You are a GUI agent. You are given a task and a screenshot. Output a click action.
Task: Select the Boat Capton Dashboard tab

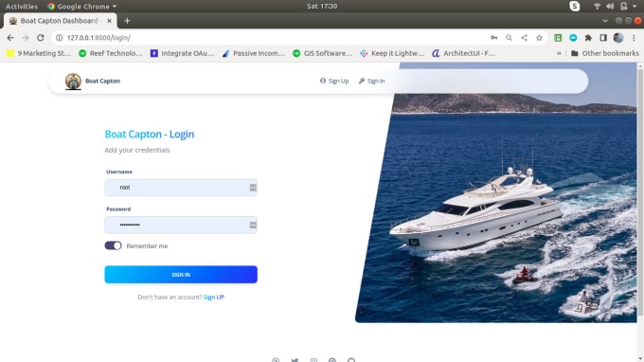61,21
